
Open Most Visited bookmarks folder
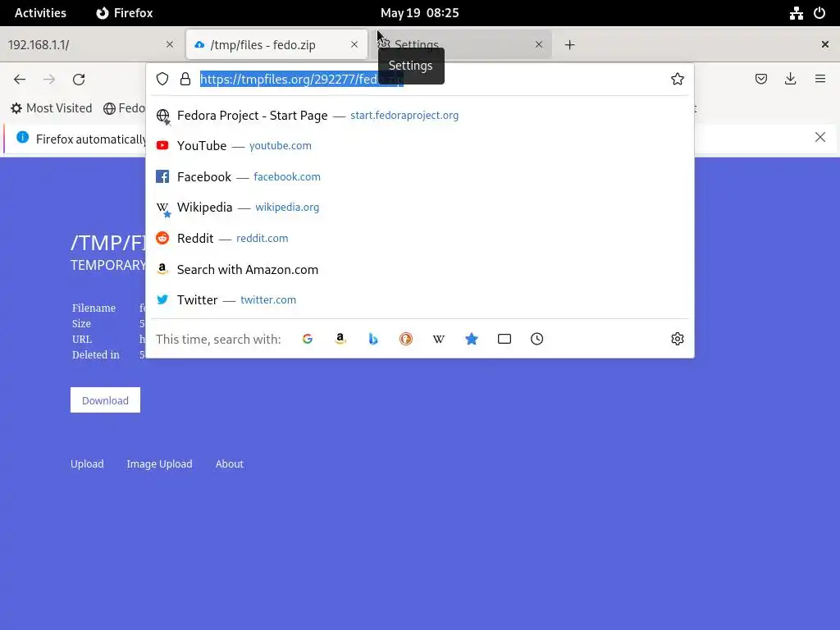tap(52, 108)
